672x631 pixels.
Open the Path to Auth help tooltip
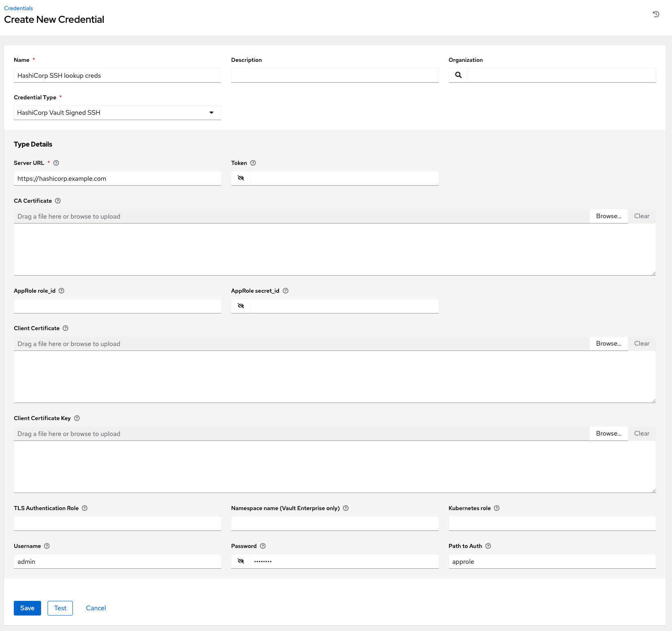(488, 546)
